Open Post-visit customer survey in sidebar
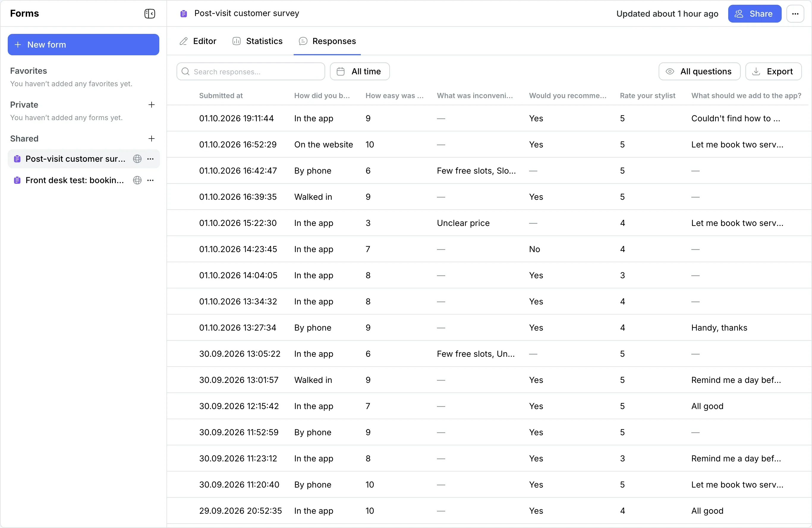The height and width of the screenshot is (528, 812). [84, 159]
